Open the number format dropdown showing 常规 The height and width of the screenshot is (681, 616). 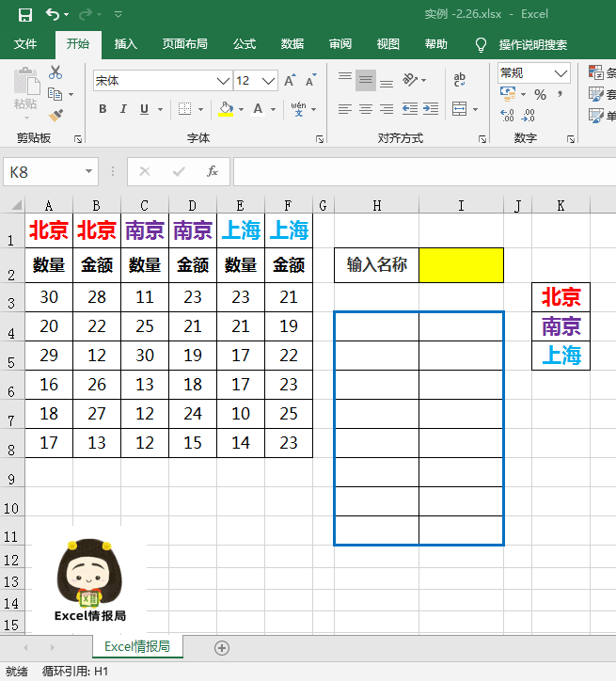pyautogui.click(x=561, y=72)
